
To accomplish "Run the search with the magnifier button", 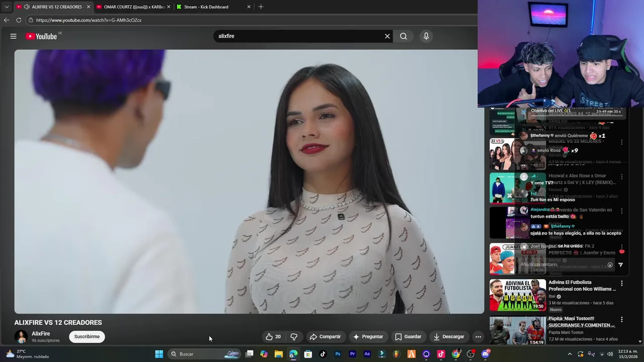I will 404,36.
